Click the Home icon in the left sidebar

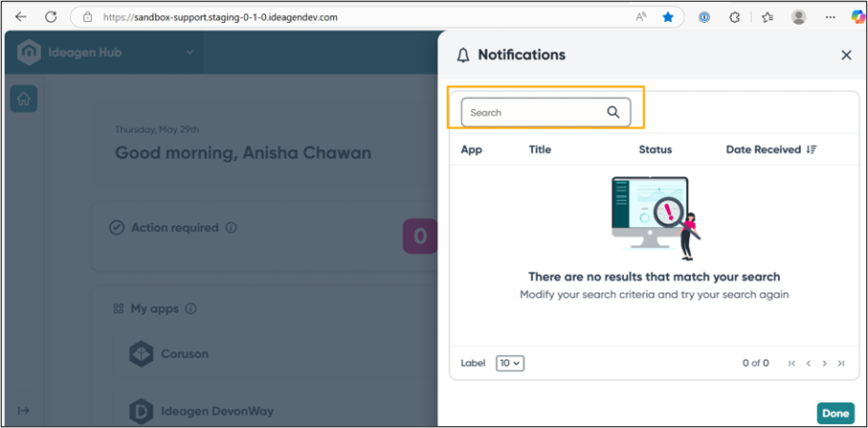(x=24, y=99)
